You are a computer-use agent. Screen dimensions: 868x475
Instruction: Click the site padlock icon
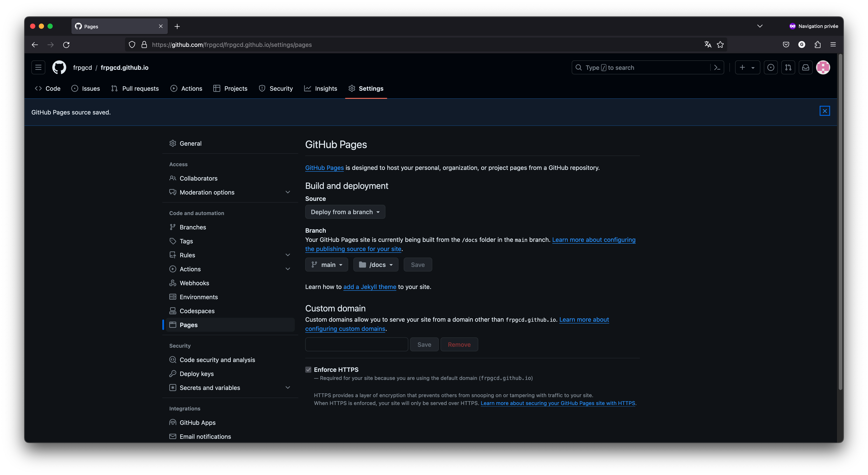144,44
